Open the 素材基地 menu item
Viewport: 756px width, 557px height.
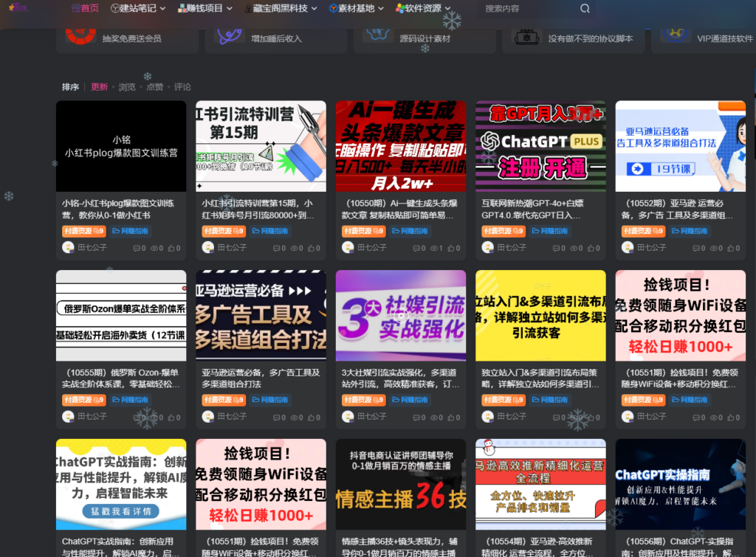pyautogui.click(x=356, y=9)
